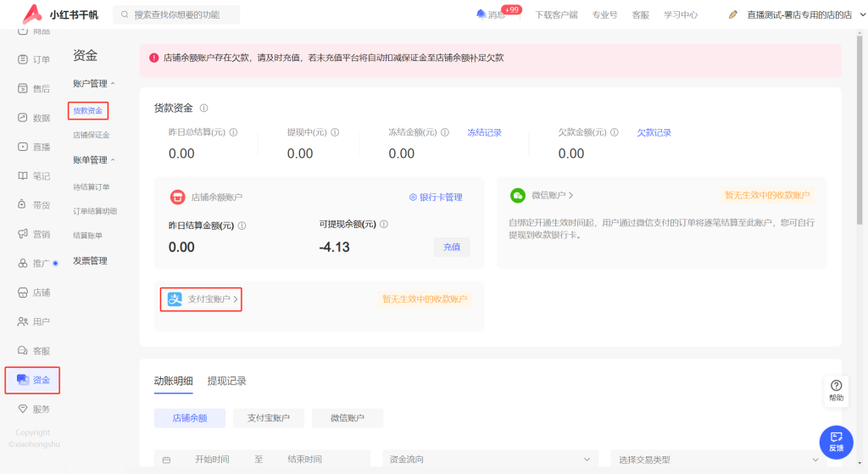This screenshot has height=474, width=868.
Task: Open the 资金流向 dropdown
Action: tap(490, 459)
